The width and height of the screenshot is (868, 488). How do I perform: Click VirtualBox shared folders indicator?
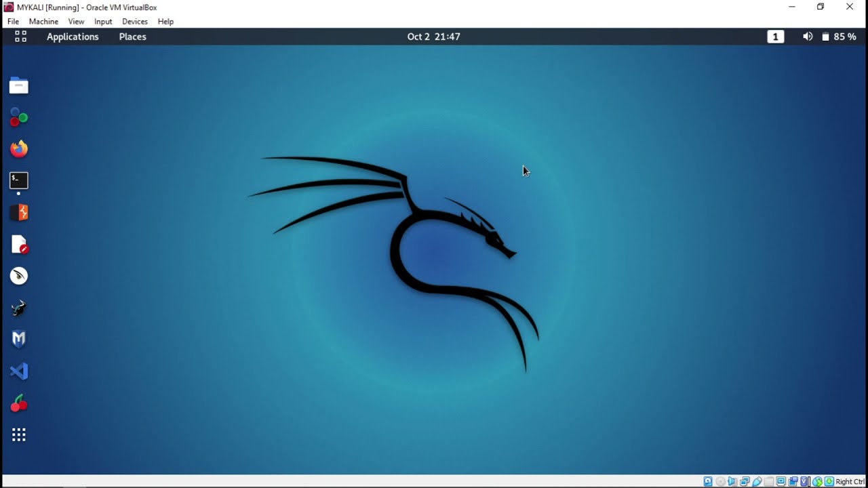769,481
